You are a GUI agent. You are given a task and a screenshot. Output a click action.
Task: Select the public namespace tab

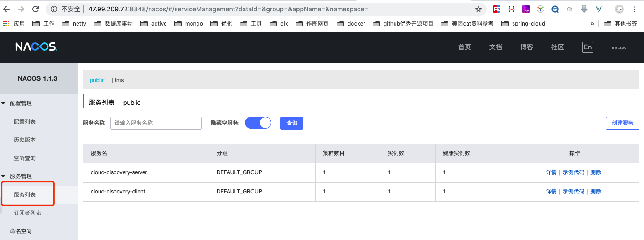[x=97, y=80]
